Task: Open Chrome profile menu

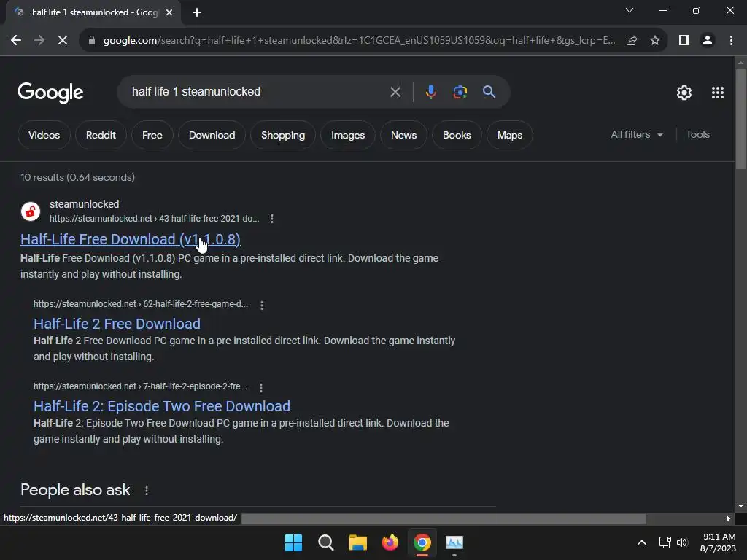Action: (708, 41)
